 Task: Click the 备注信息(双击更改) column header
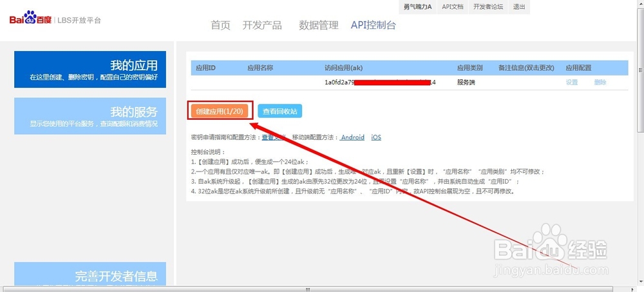[527, 68]
